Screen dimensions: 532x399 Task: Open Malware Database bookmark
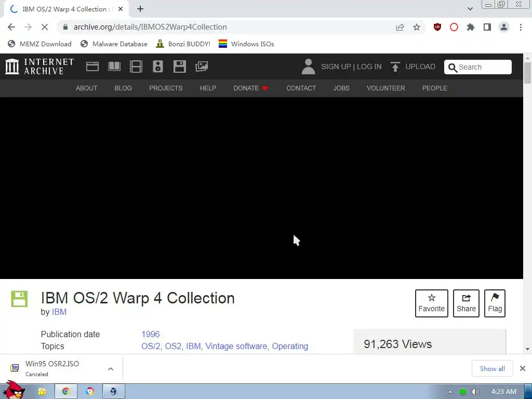pos(114,44)
